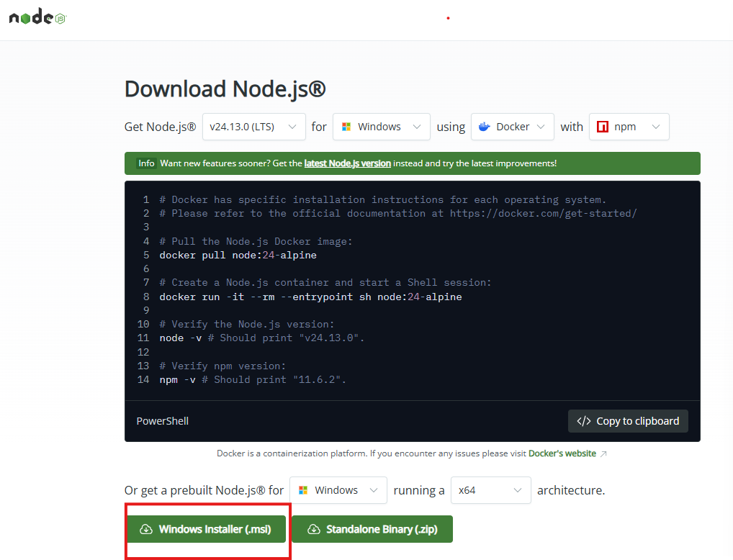Image resolution: width=733 pixels, height=560 pixels.
Task: Open the v24.13.0 (LTS) version dropdown
Action: 253,127
